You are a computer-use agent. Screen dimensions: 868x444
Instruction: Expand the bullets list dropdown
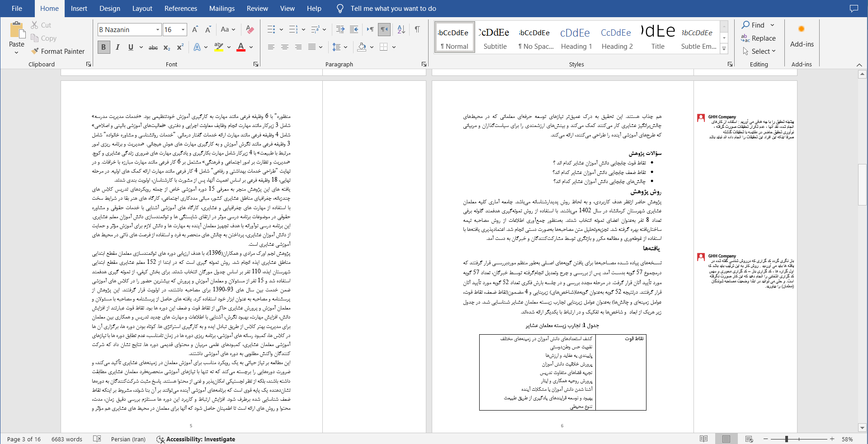click(x=281, y=29)
